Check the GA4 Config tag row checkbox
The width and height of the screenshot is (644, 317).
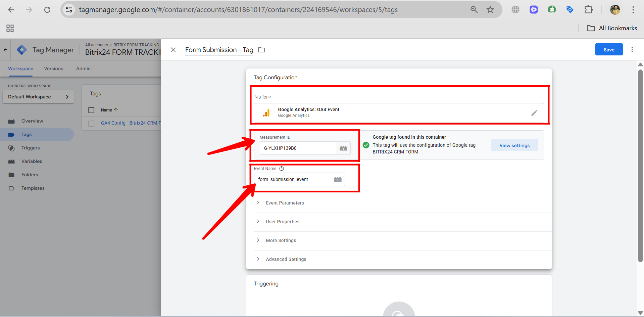[91, 123]
